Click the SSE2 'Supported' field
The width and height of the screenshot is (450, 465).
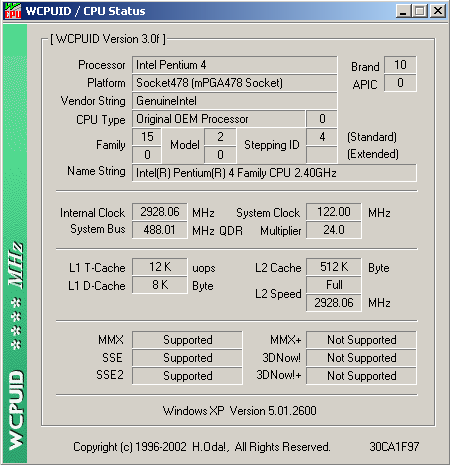click(187, 376)
